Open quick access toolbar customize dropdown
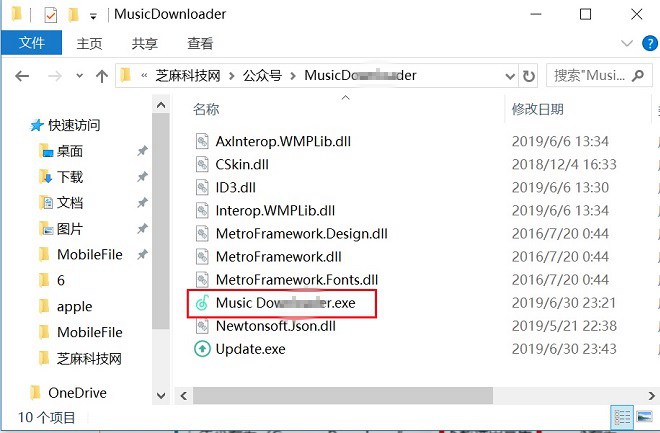 93,16
